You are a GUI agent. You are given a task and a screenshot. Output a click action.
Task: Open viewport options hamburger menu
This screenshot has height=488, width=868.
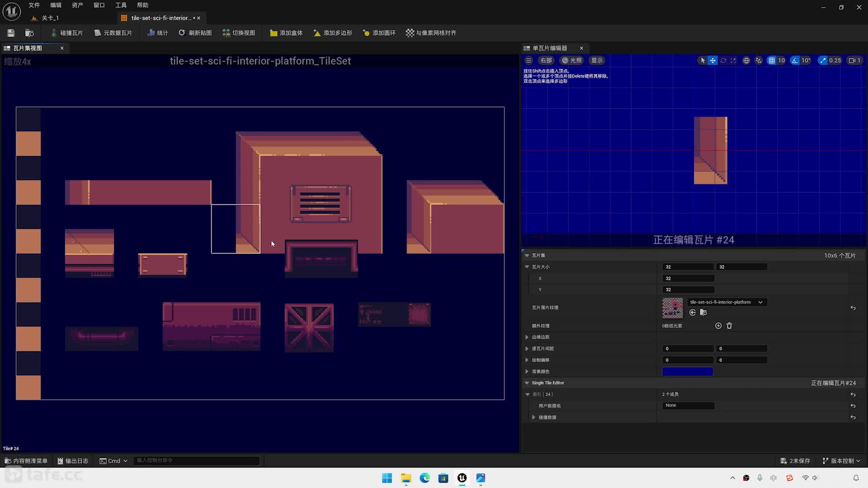(528, 61)
